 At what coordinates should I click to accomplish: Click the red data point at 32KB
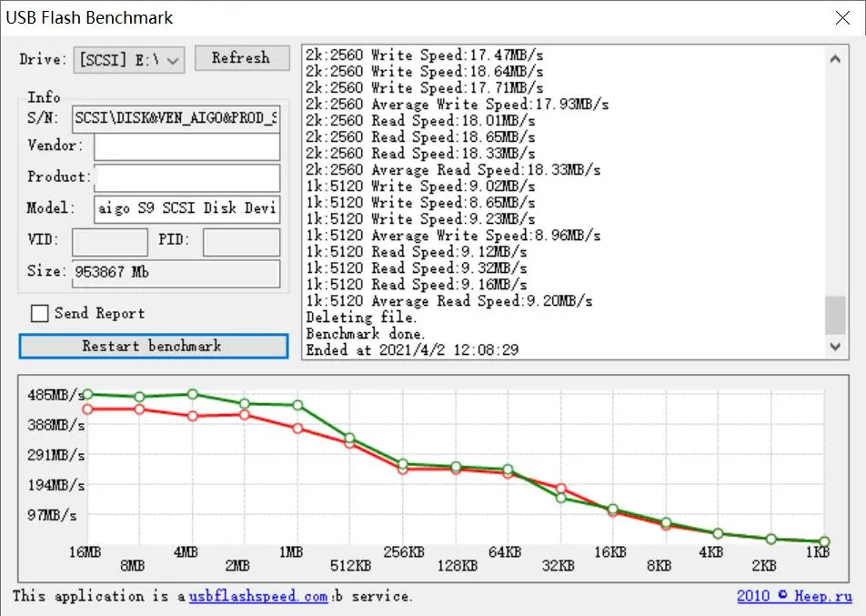[561, 489]
